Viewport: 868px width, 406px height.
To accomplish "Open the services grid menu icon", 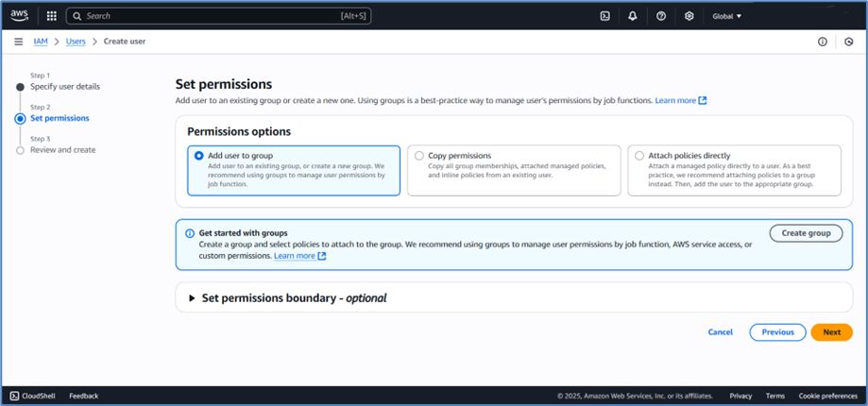I will tap(51, 16).
